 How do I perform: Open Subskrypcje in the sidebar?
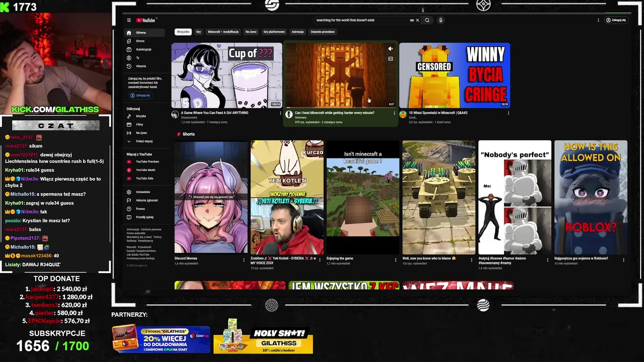pyautogui.click(x=145, y=49)
